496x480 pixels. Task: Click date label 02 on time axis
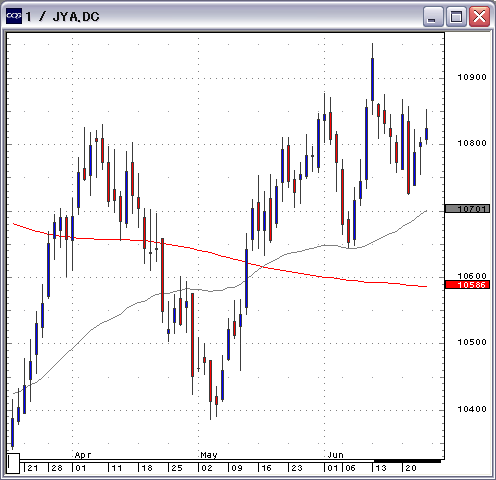207,468
